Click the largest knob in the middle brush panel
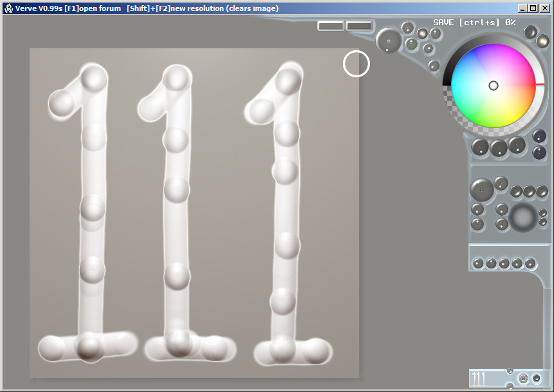The height and width of the screenshot is (392, 554). click(481, 189)
